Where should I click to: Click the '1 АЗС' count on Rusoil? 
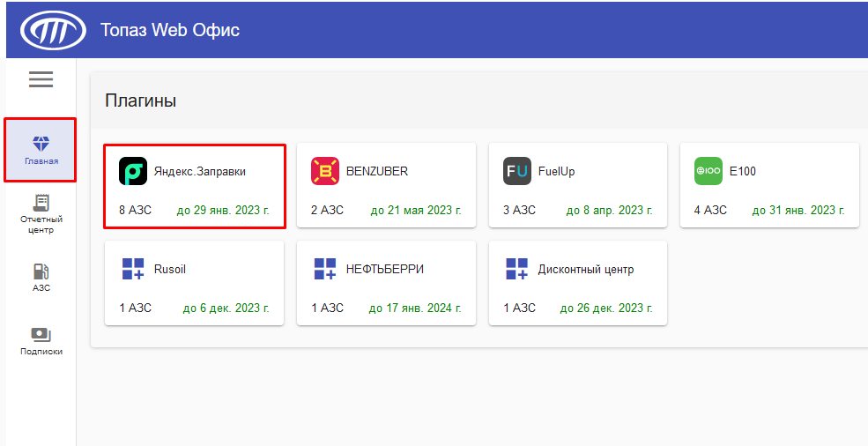(x=135, y=308)
